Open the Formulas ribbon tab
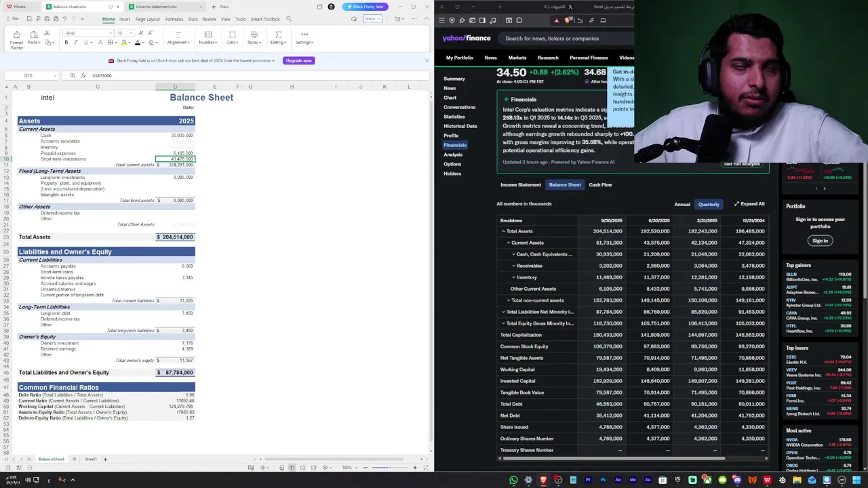 point(174,19)
